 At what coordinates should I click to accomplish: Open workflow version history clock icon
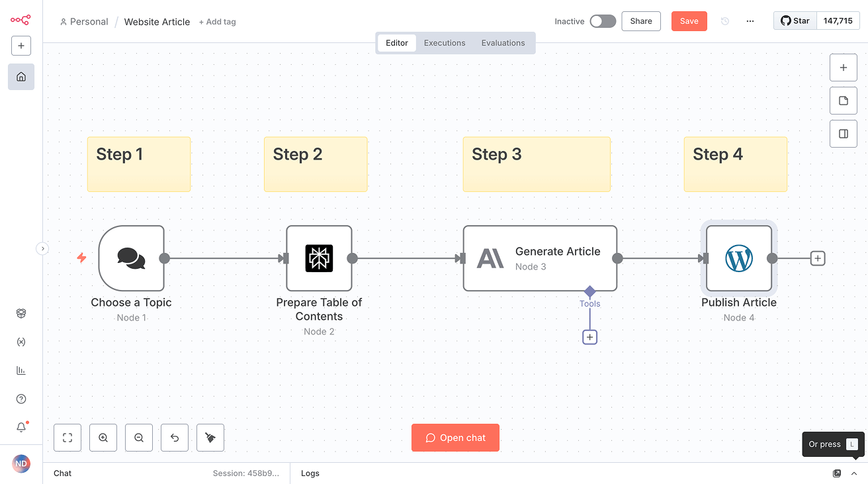click(x=724, y=21)
